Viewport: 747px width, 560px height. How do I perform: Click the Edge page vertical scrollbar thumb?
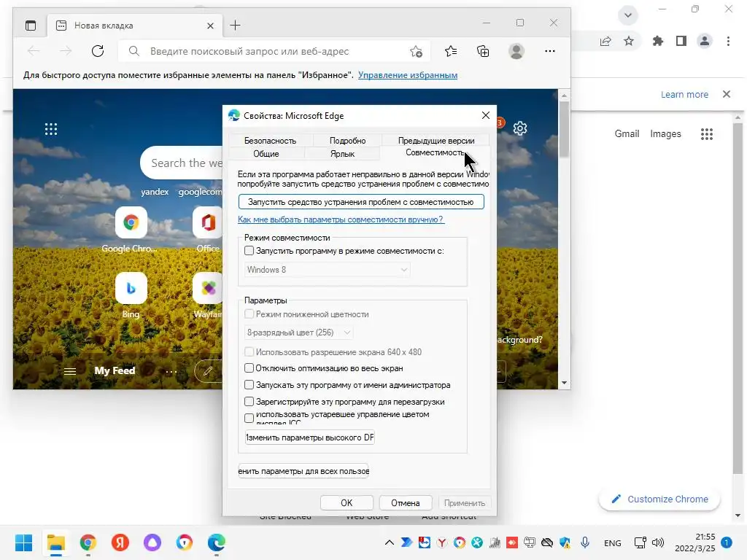coord(564,130)
